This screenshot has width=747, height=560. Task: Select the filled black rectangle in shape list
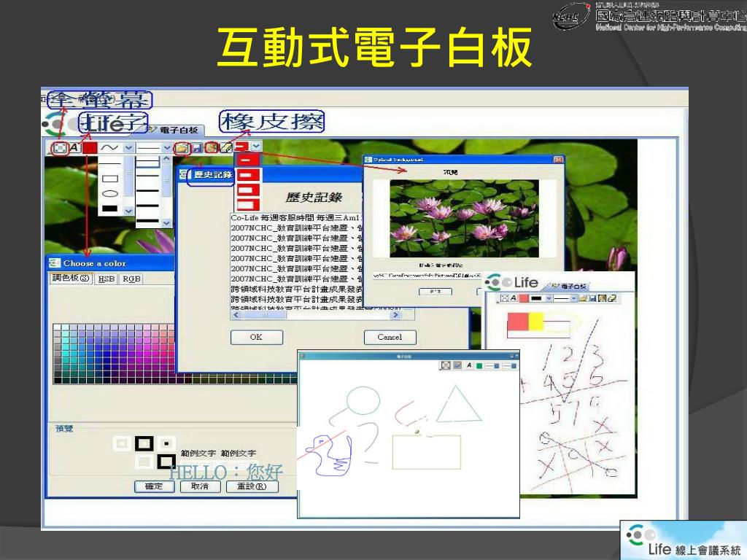[110, 209]
